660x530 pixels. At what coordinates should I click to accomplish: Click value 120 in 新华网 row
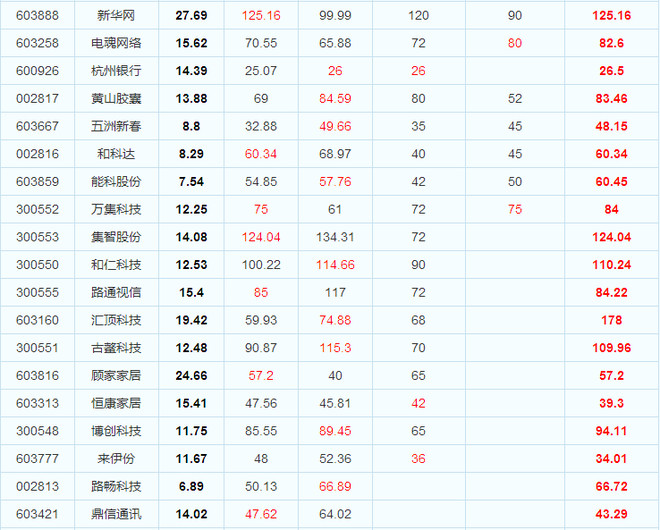418,16
